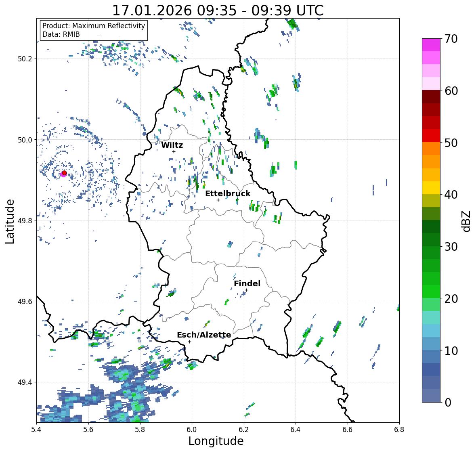Click the 5.6 longitude tick label

88,430
